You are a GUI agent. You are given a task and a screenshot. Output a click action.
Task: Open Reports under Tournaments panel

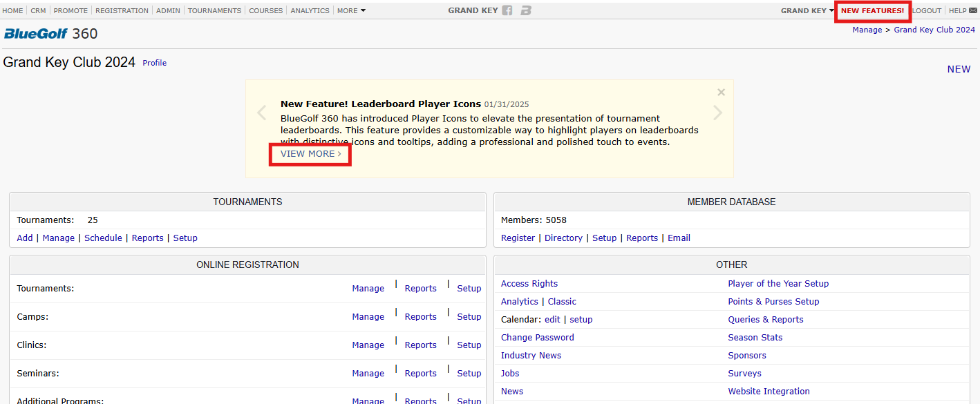(148, 238)
